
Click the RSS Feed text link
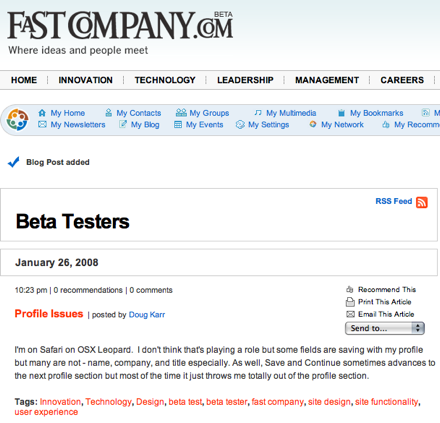pos(394,201)
